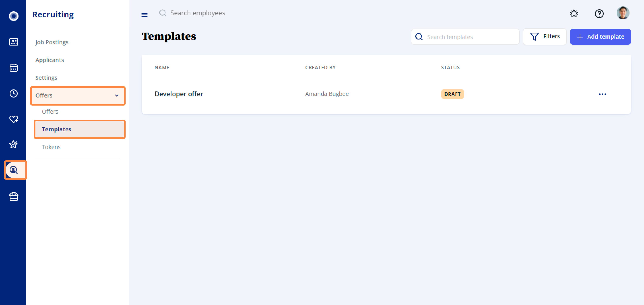Open the help question mark icon
The image size is (644, 305).
(599, 13)
